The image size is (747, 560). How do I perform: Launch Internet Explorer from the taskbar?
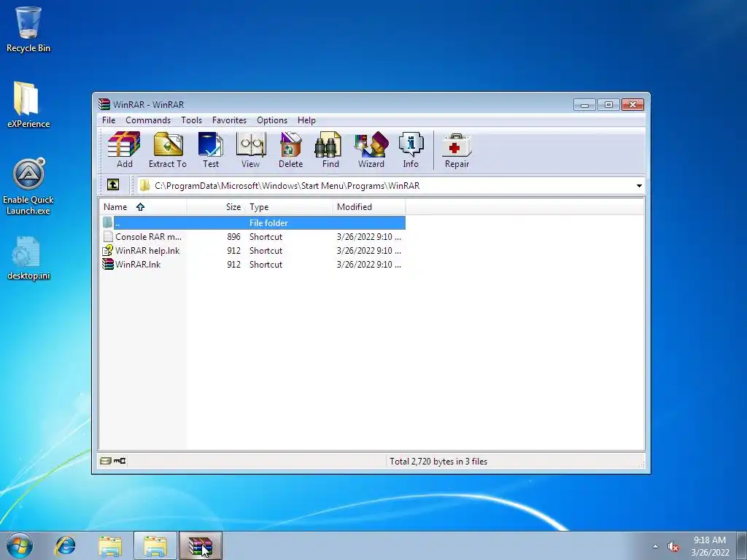point(65,545)
